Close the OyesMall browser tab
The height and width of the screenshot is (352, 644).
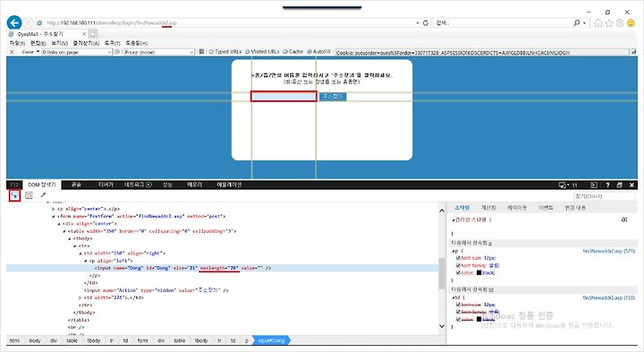coord(84,34)
